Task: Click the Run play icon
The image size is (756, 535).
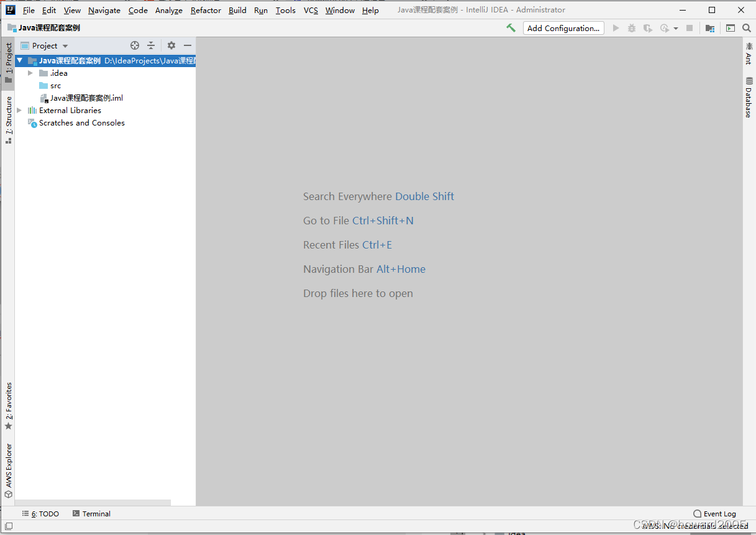Action: pos(616,28)
